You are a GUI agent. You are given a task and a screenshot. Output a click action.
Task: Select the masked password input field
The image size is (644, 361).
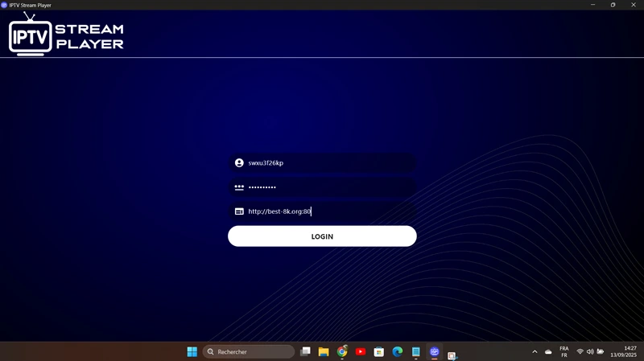[322, 187]
